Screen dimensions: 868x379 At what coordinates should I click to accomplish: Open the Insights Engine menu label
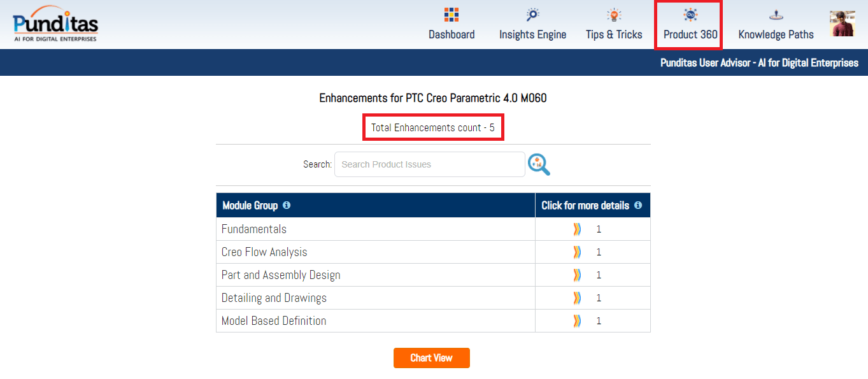tap(532, 34)
